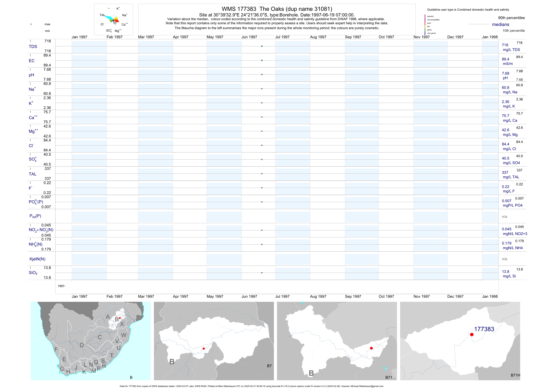554x392 pixels.
Task: Click the medians legend label
Action: point(501,24)
